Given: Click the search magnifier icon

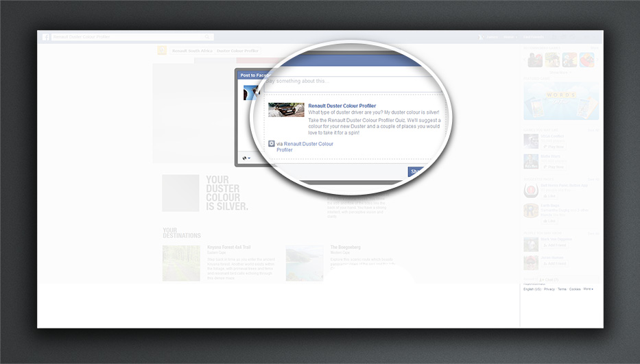Looking at the screenshot, I should pyautogui.click(x=206, y=37).
